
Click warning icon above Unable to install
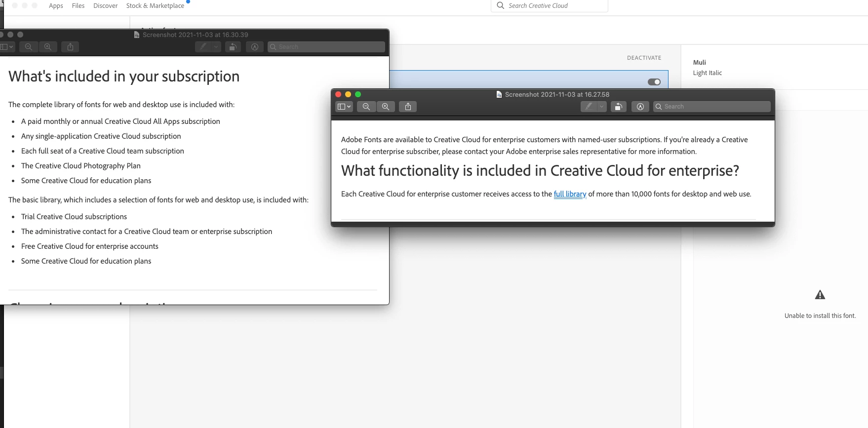point(820,295)
